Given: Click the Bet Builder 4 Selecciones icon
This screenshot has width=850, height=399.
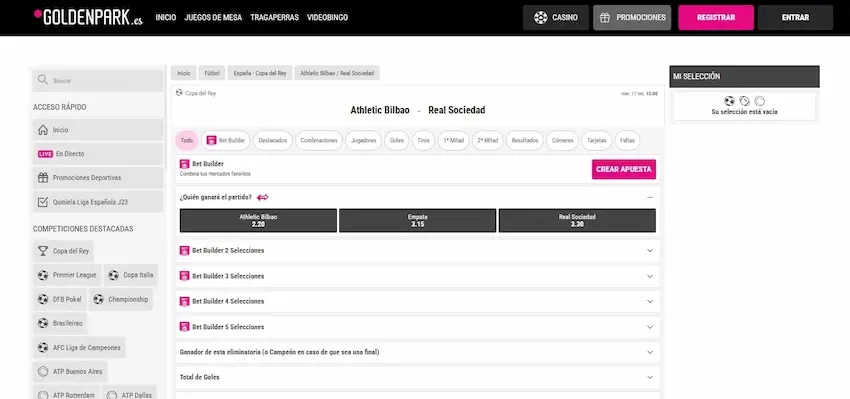Looking at the screenshot, I should tap(184, 301).
